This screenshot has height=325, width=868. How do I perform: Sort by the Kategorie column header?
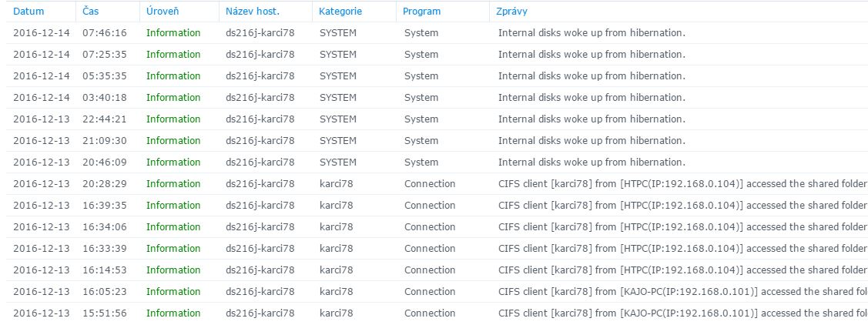tap(340, 12)
